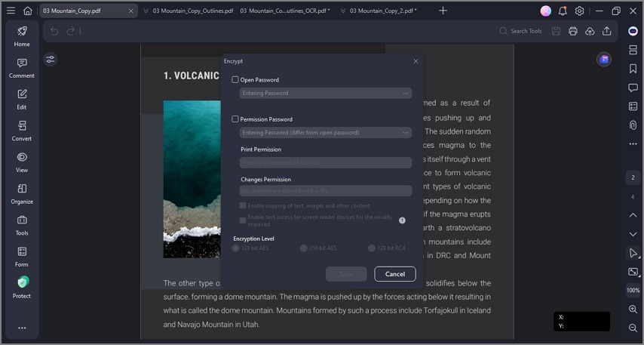The image size is (644, 345).
Task: Open the Comment tool
Action: [22, 68]
